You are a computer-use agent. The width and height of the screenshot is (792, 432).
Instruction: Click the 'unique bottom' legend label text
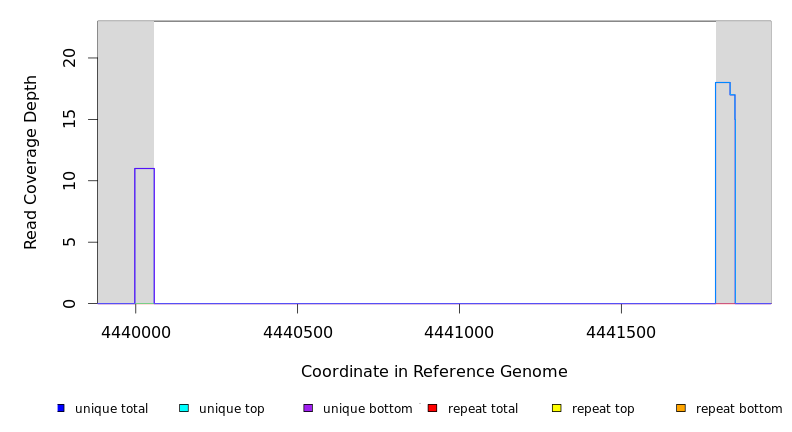coord(367,409)
